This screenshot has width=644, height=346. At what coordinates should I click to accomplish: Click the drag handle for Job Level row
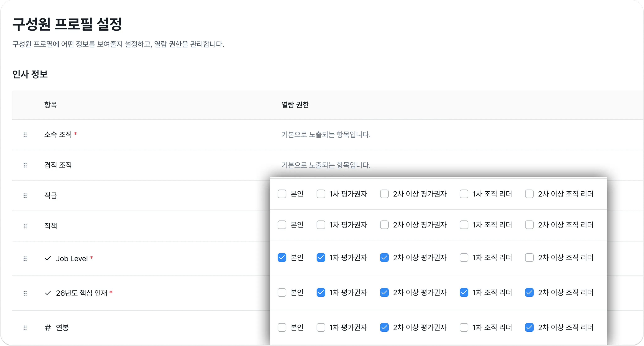tap(25, 259)
